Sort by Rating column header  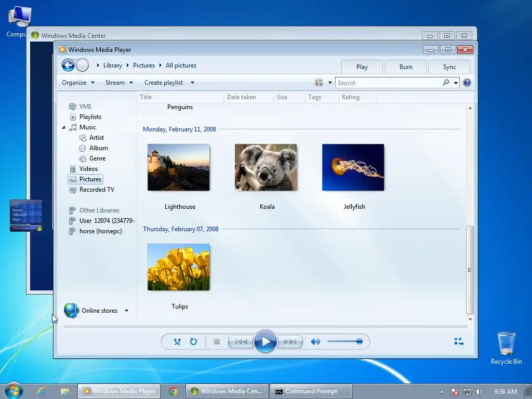click(358, 97)
